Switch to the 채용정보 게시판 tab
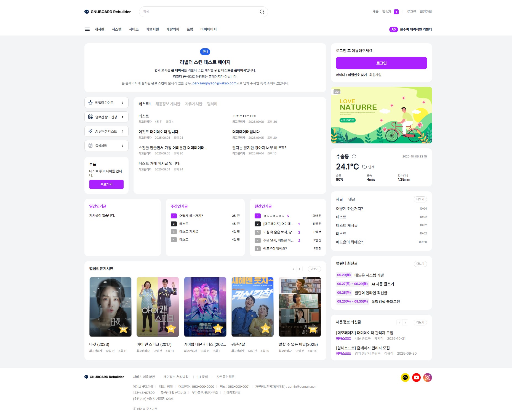This screenshot has height=420, width=512. click(168, 104)
